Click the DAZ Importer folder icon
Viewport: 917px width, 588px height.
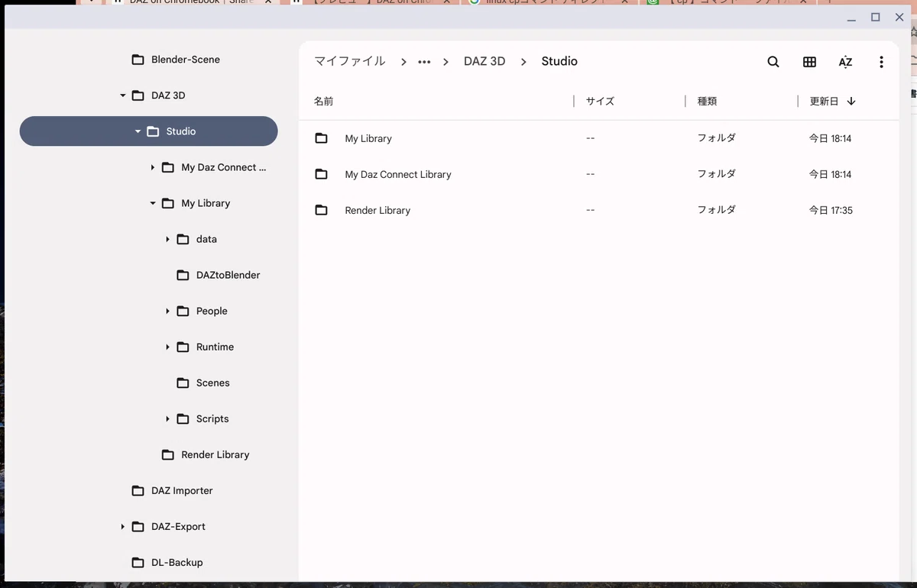click(138, 490)
